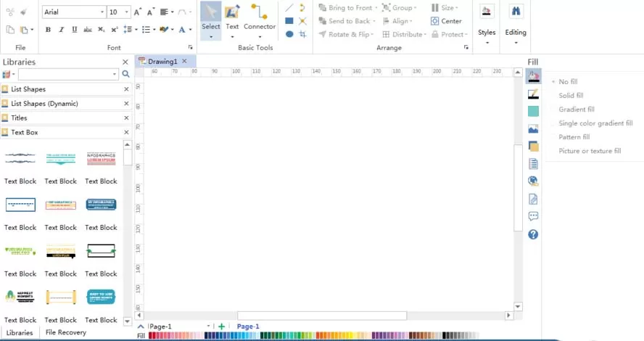The width and height of the screenshot is (644, 341).
Task: Open the layers pane in right sidebar
Action: (533, 147)
